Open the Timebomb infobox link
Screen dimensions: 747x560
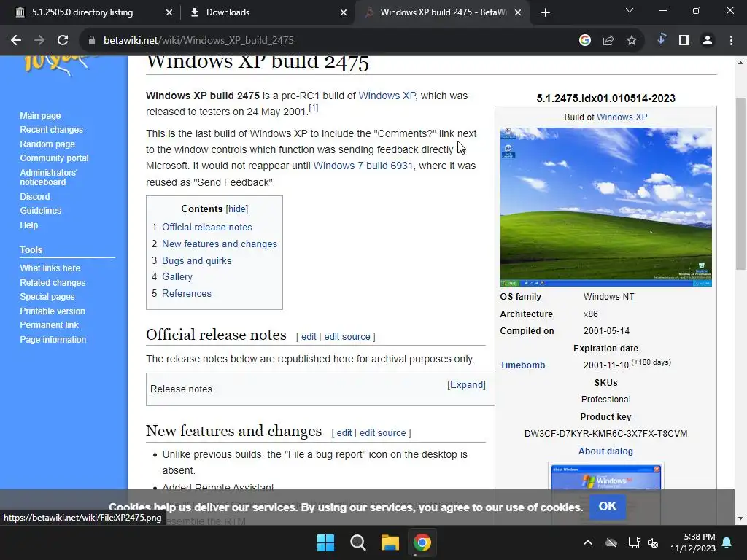coord(522,365)
